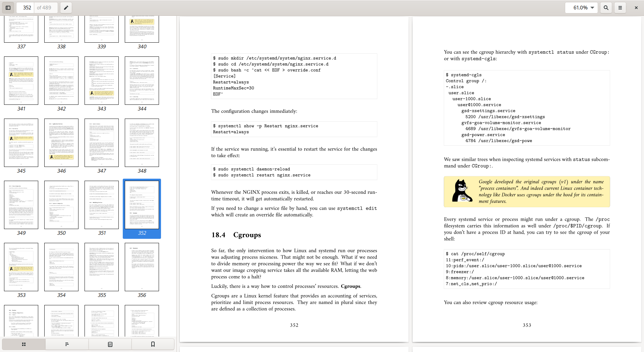Screen dimensions: 644x352
Task: Click '$ cat /proc/self/cgroup' command
Action: (475, 254)
